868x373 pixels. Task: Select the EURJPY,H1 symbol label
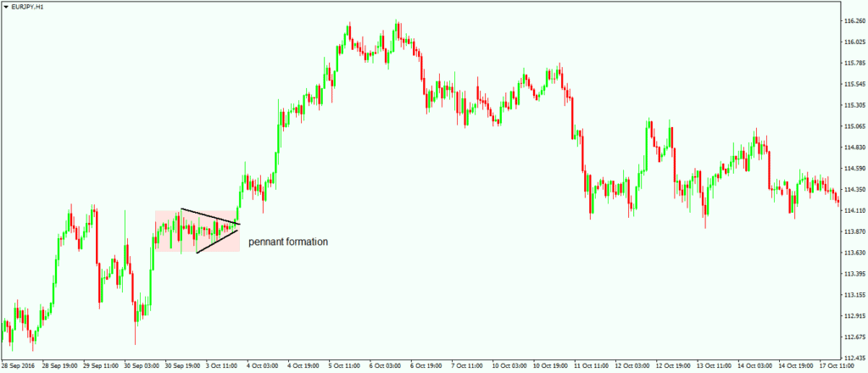[x=27, y=7]
